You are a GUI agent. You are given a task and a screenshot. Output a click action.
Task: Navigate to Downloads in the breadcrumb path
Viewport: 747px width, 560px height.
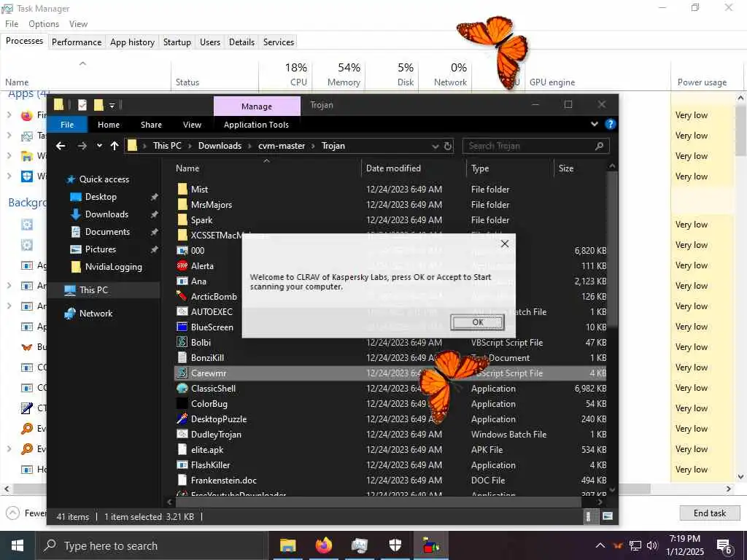click(220, 146)
